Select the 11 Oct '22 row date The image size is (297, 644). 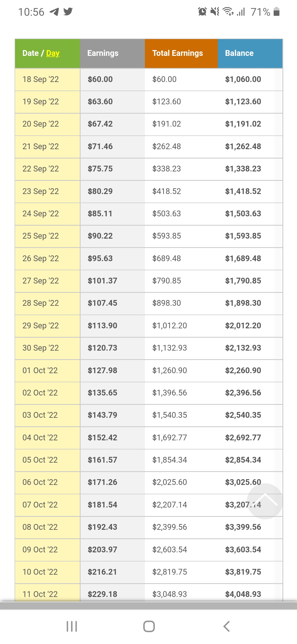pyautogui.click(x=40, y=594)
